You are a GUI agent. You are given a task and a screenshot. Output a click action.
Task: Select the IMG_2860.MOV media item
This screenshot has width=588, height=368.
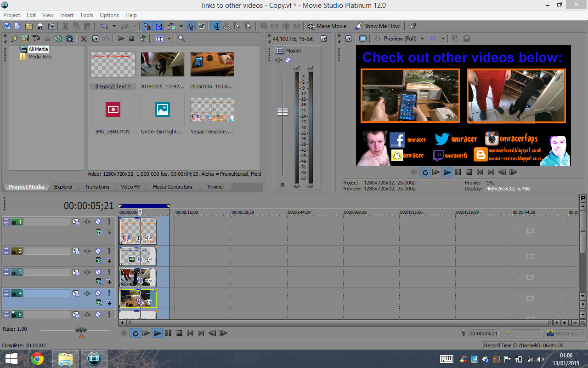pos(113,114)
